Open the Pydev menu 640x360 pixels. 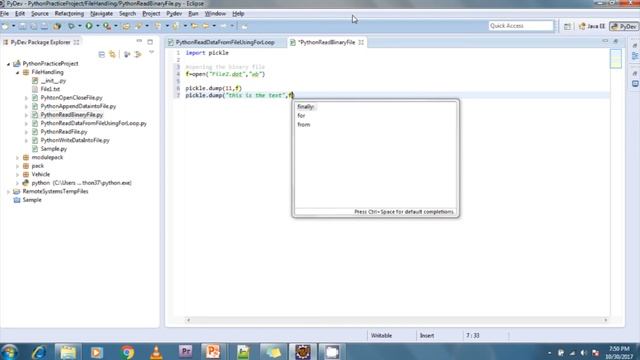coord(174,13)
